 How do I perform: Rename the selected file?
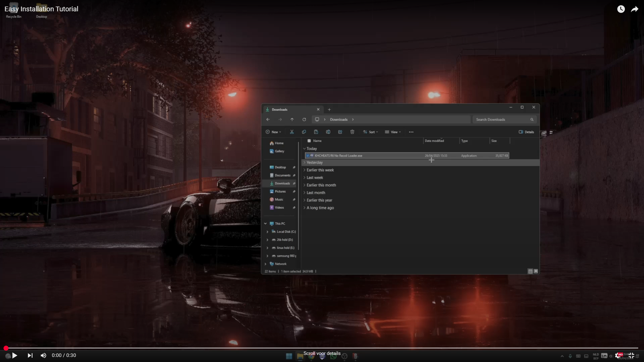tap(328, 132)
